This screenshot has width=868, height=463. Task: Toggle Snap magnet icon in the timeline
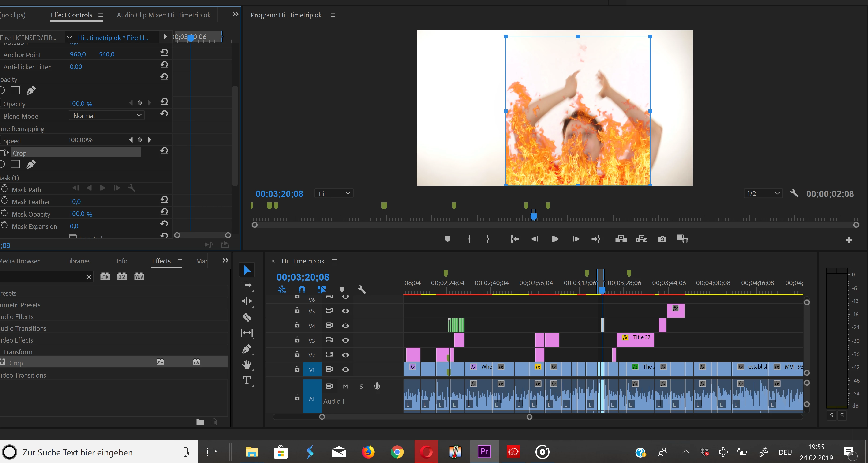click(x=302, y=289)
